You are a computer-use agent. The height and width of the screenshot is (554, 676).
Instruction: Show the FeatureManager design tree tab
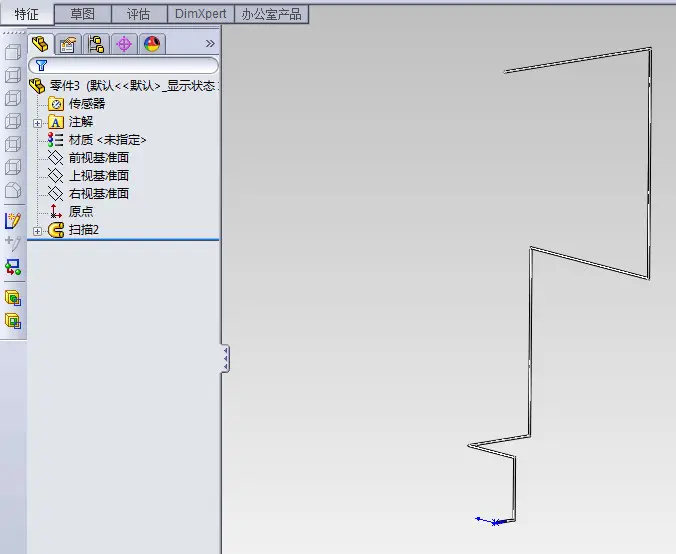click(41, 44)
